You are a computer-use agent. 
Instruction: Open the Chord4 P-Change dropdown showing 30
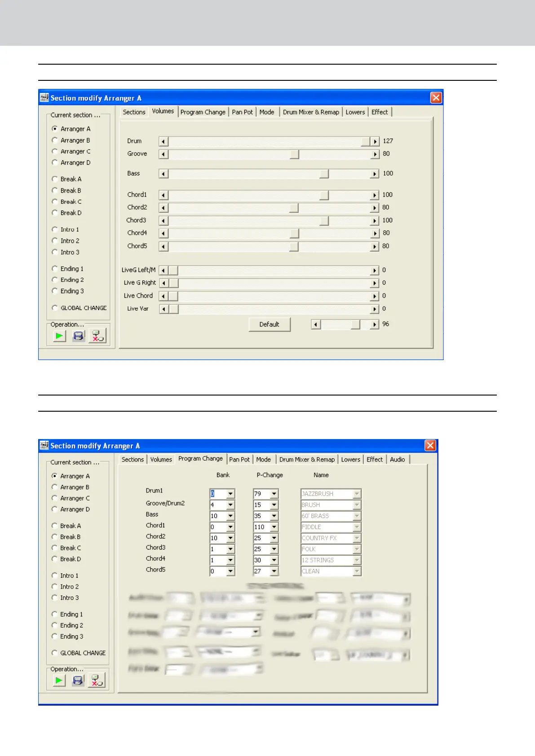click(x=274, y=560)
